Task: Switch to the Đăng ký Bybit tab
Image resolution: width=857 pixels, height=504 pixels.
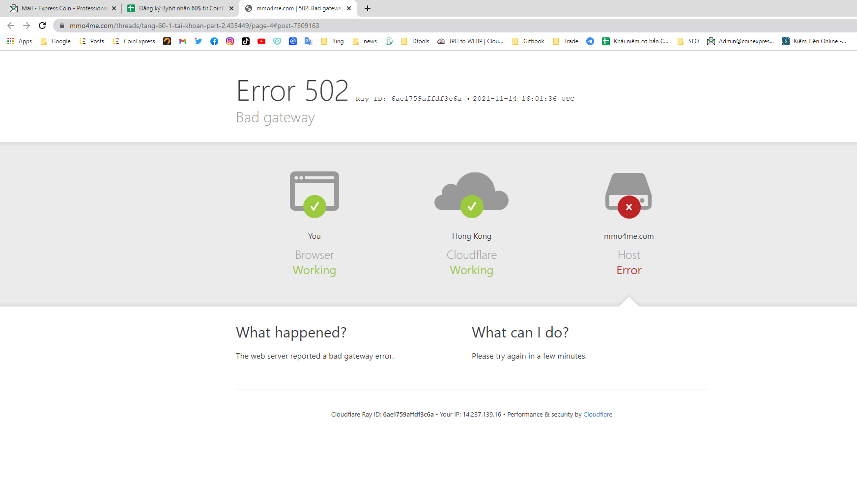Action: [180, 8]
